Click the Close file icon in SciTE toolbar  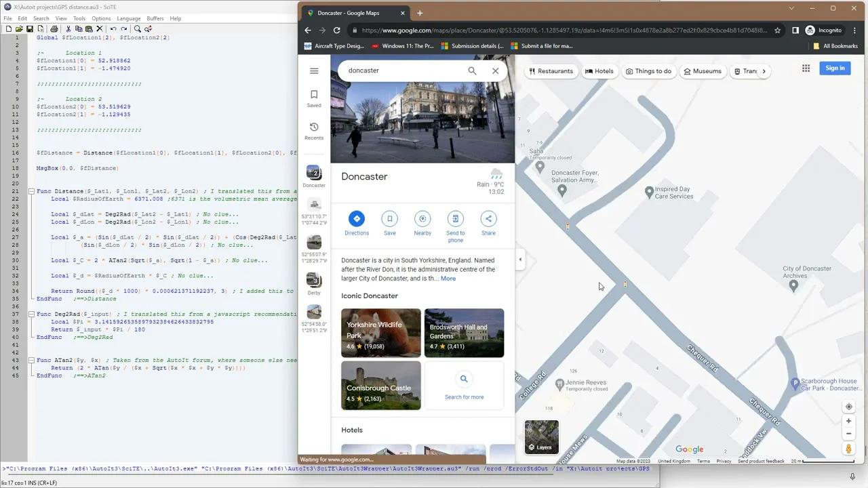pos(41,29)
